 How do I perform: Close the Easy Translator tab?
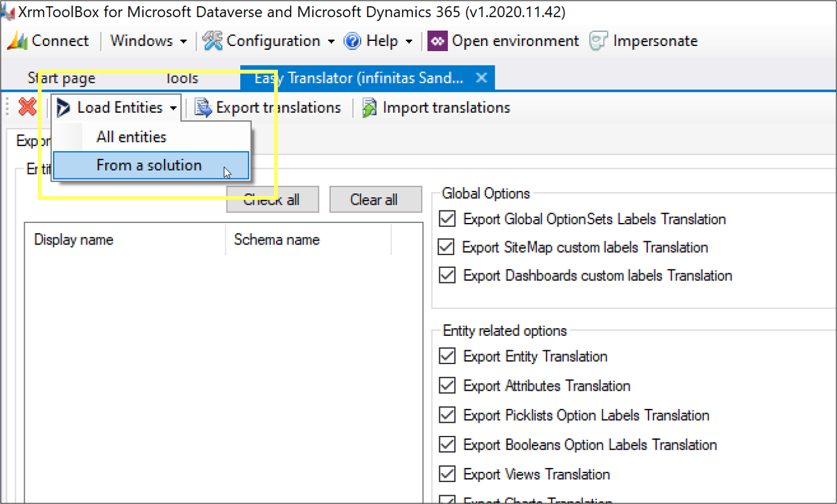point(482,77)
